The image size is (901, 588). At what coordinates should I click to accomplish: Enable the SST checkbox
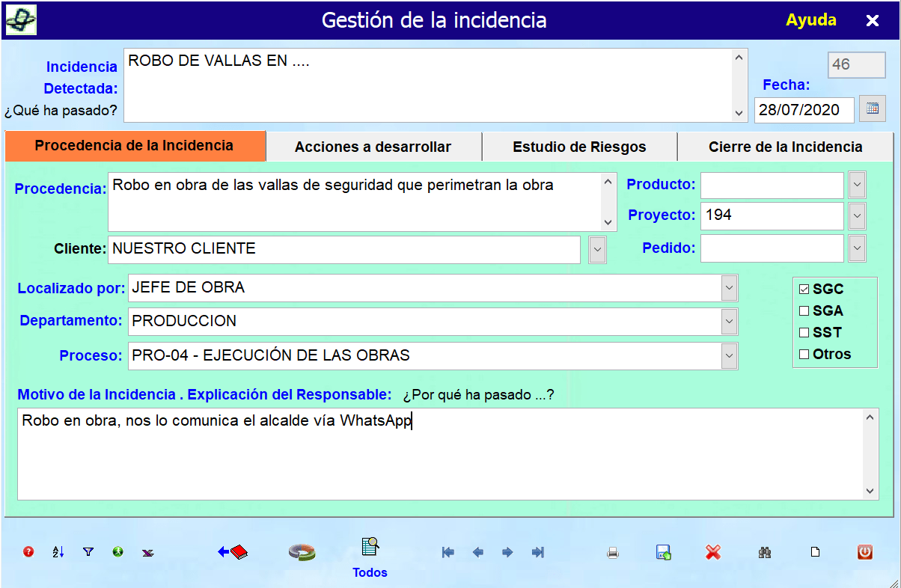click(804, 333)
